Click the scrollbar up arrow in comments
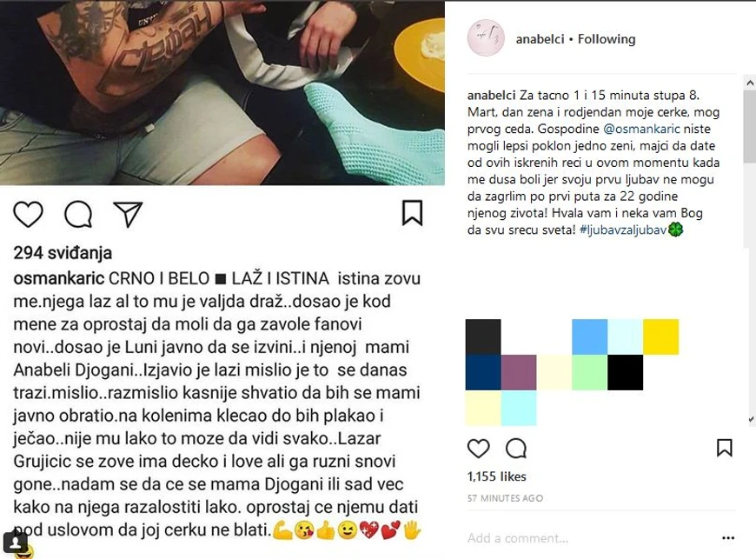756x559 pixels. point(750,83)
